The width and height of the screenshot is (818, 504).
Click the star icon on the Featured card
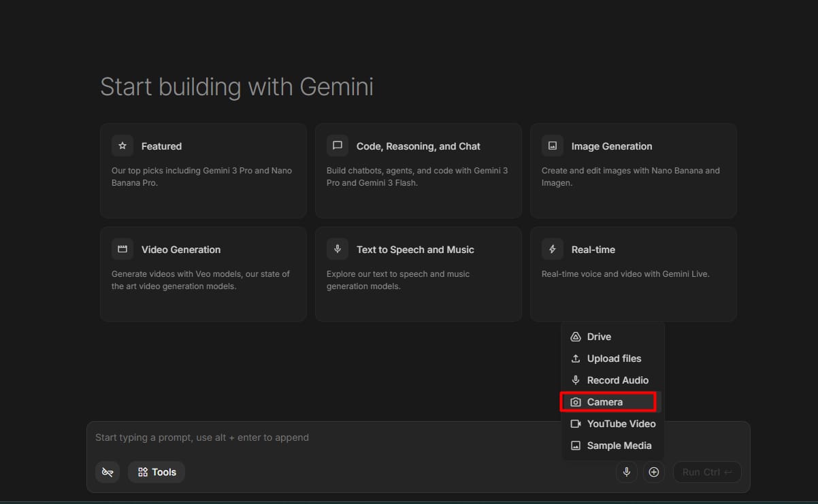pos(122,145)
